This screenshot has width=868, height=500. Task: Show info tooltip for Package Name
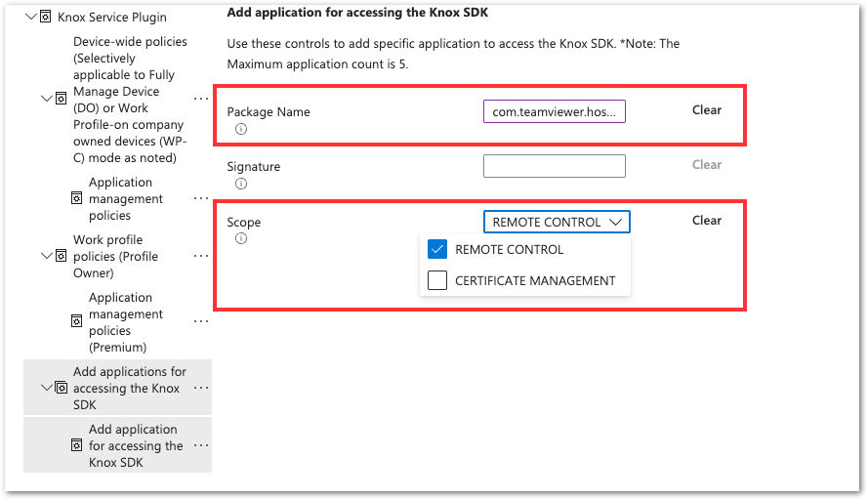241,129
